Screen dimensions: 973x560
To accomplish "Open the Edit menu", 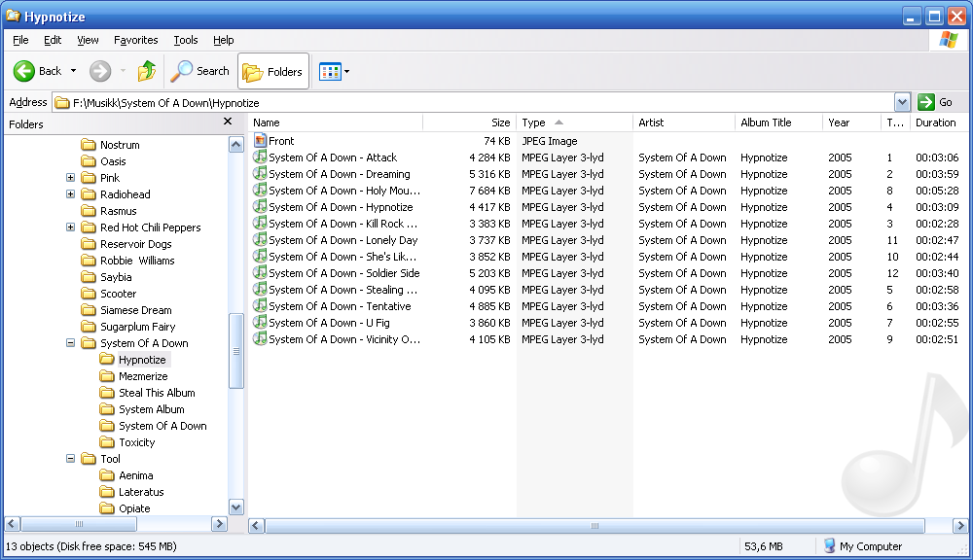I will tap(53, 40).
